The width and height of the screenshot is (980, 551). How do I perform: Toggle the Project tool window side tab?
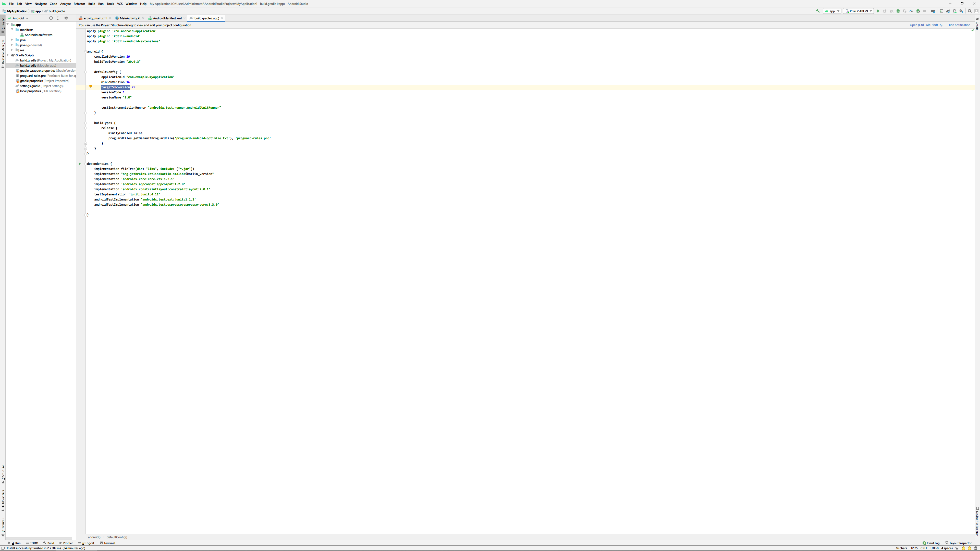(3, 25)
